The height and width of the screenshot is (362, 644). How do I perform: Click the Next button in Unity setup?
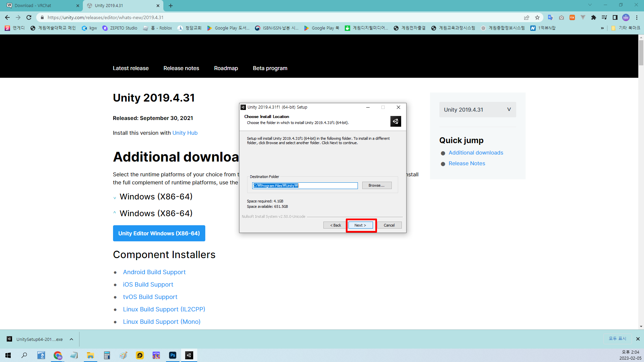360,225
